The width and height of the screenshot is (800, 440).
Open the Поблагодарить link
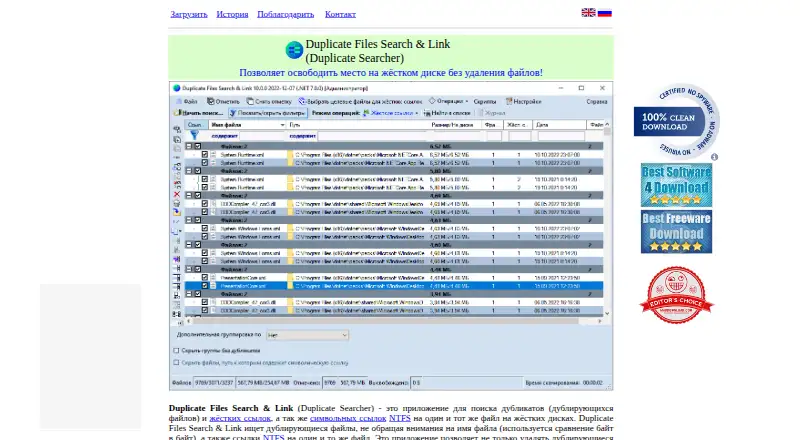click(x=286, y=14)
